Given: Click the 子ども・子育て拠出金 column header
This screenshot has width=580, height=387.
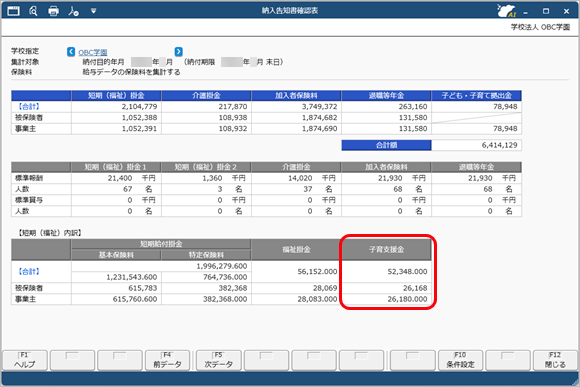Looking at the screenshot, I should [476, 95].
